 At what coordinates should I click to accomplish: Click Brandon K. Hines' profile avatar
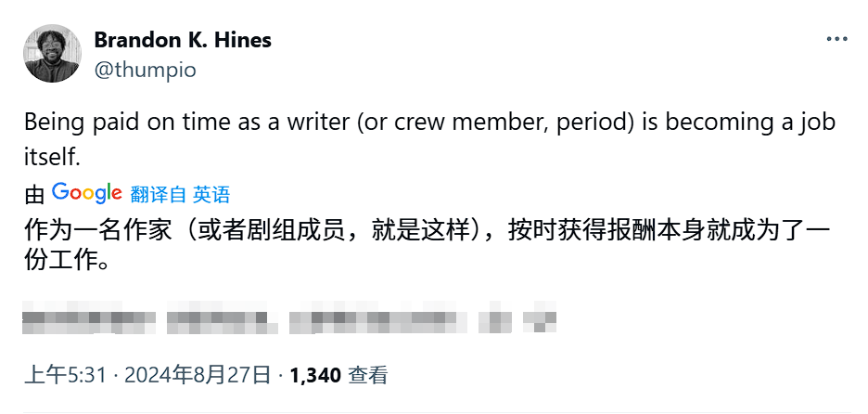pyautogui.click(x=50, y=55)
